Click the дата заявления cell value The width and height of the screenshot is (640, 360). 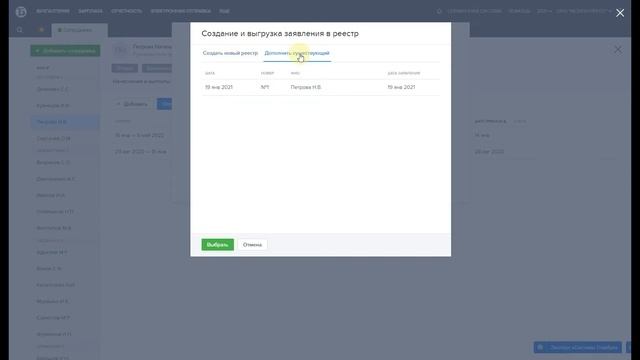(x=401, y=87)
